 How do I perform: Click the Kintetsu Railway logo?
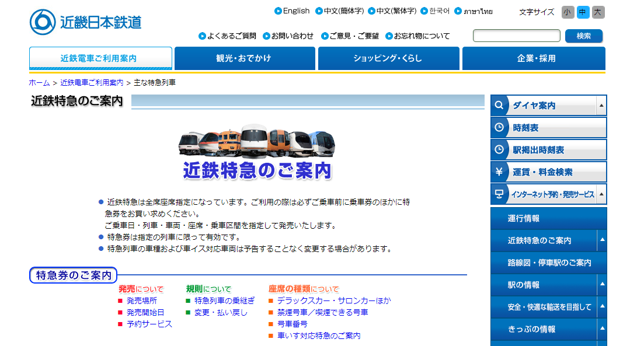(x=85, y=22)
